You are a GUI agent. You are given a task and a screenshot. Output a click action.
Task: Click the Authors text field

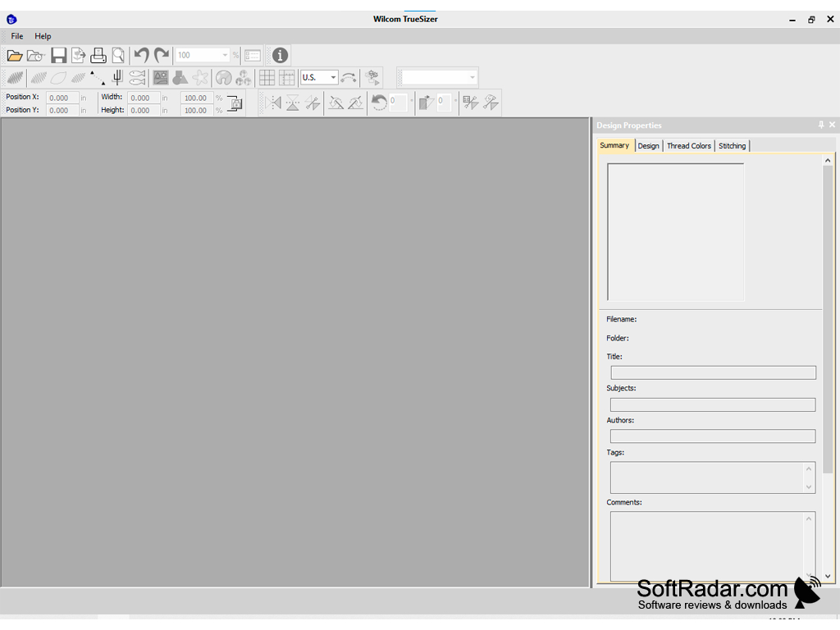[x=713, y=436]
